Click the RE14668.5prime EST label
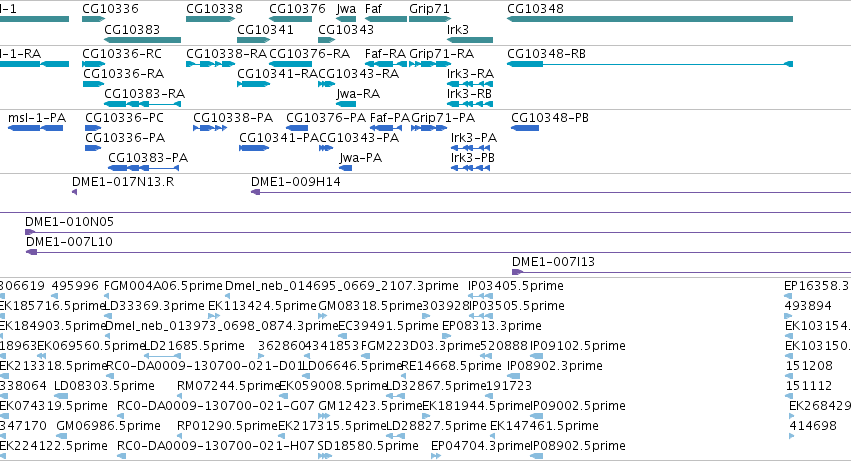This screenshot has width=851, height=461. point(451,366)
